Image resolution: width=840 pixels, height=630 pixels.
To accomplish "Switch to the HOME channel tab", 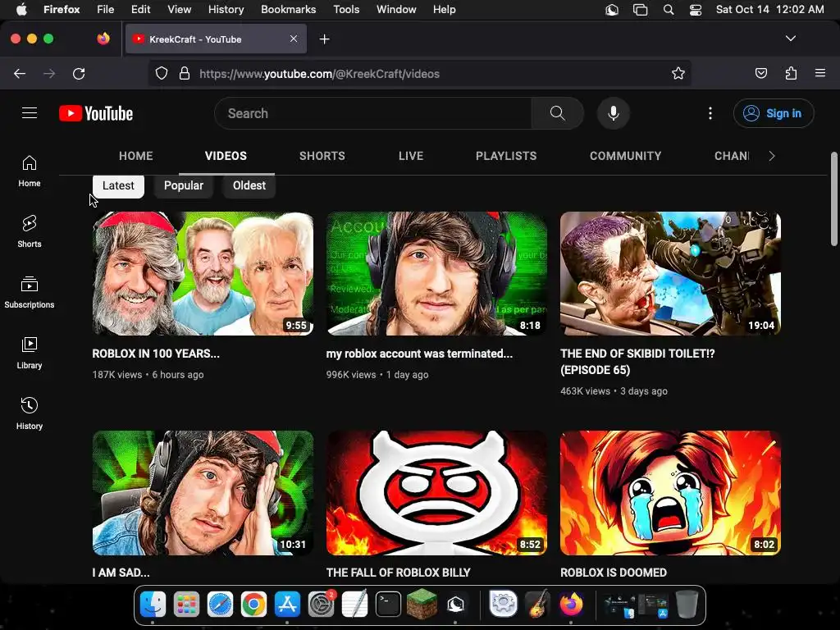I will [136, 156].
